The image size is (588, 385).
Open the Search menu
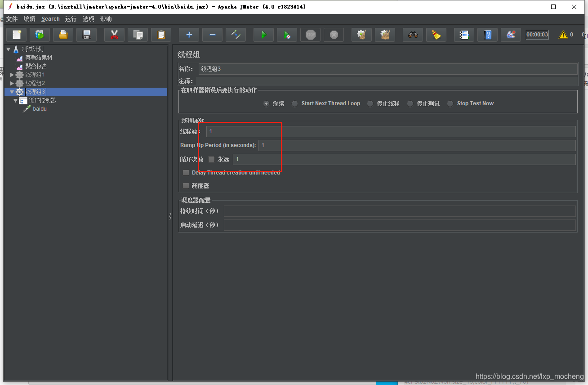pyautogui.click(x=50, y=19)
